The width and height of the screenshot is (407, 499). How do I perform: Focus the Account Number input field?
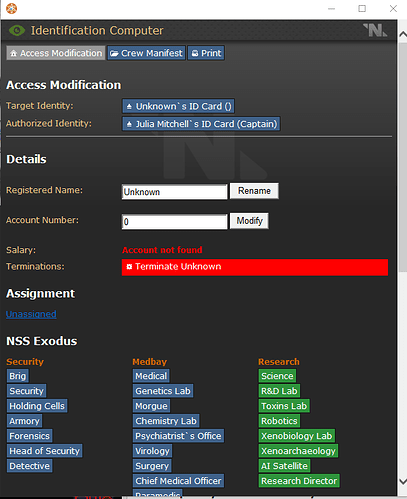(174, 222)
